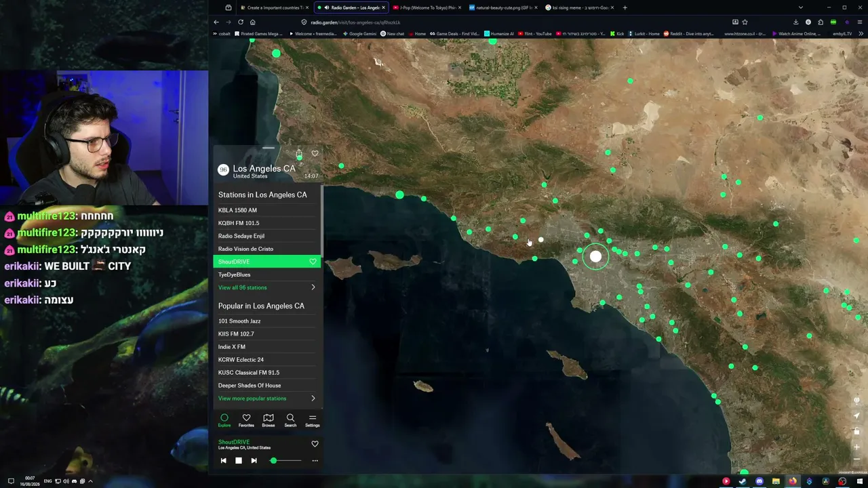Click the 96 stations count badge
The image size is (868, 488).
[x=223, y=170]
